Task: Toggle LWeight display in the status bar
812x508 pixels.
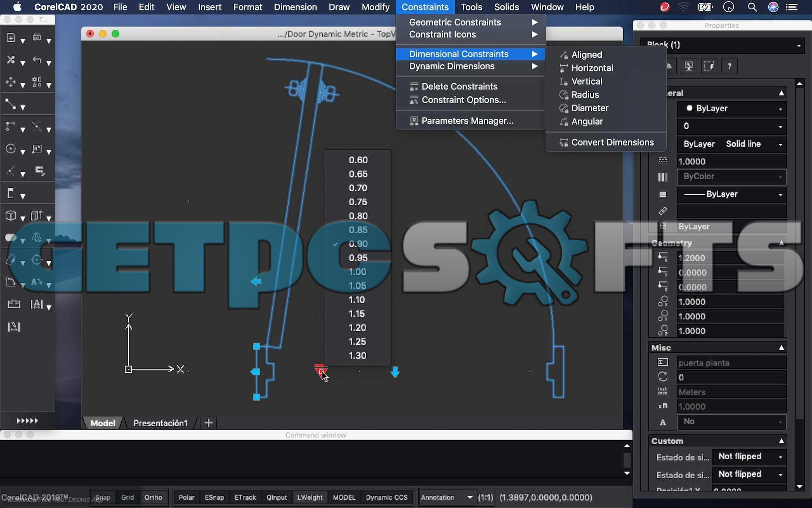Action: (310, 497)
